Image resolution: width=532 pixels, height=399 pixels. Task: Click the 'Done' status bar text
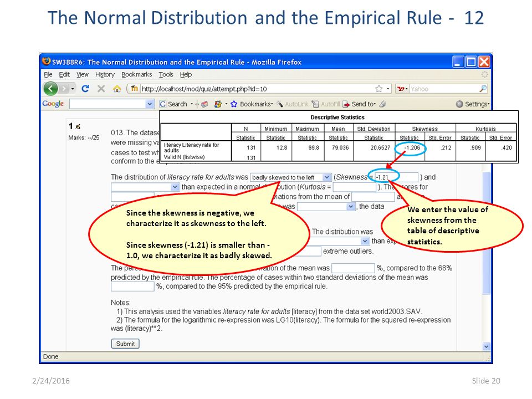click(x=50, y=356)
